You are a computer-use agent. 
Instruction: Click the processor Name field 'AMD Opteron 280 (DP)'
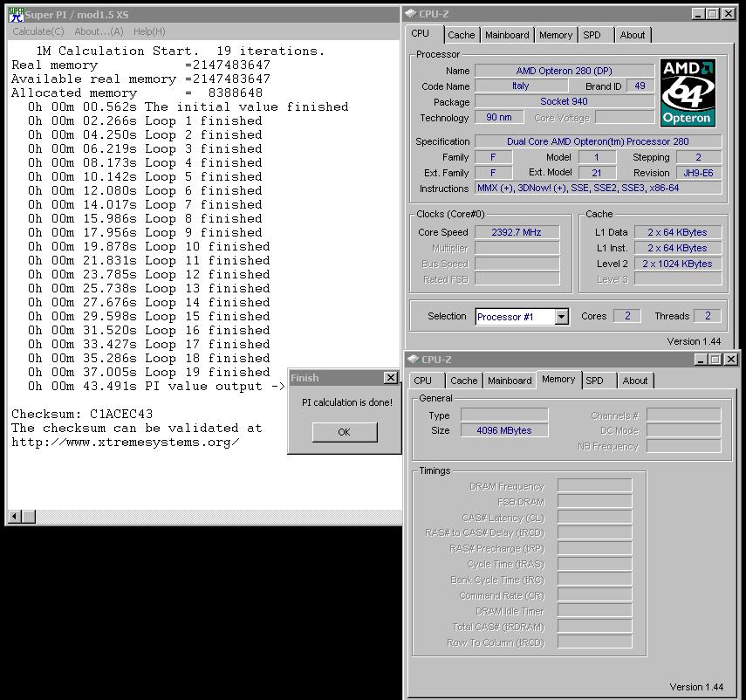pyautogui.click(x=565, y=71)
